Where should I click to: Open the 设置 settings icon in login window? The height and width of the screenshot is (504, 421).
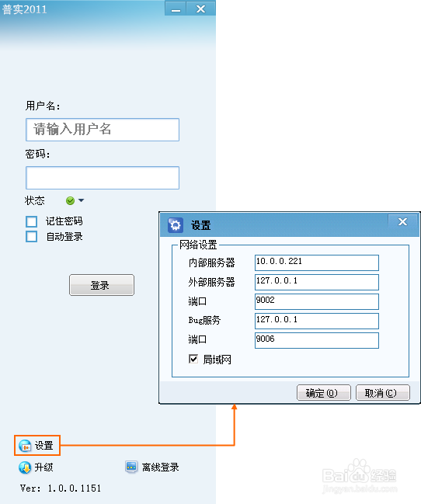click(25, 446)
